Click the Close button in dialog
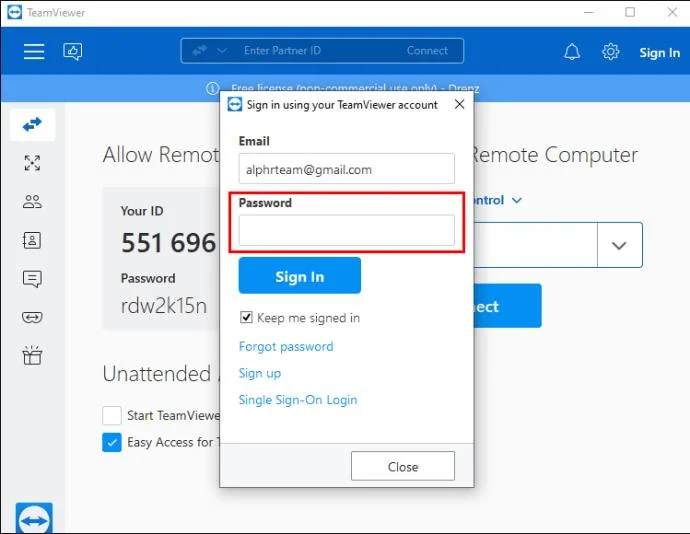 [x=403, y=466]
